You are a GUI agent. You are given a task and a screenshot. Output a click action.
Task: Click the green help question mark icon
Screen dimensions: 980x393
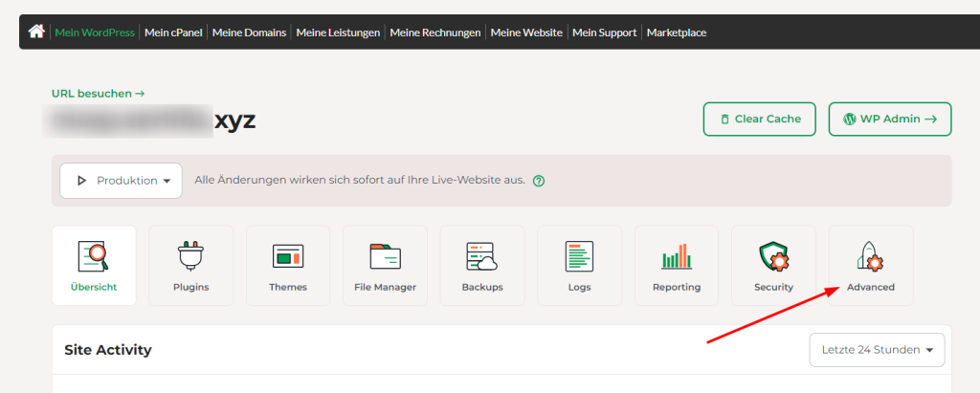[x=538, y=181]
